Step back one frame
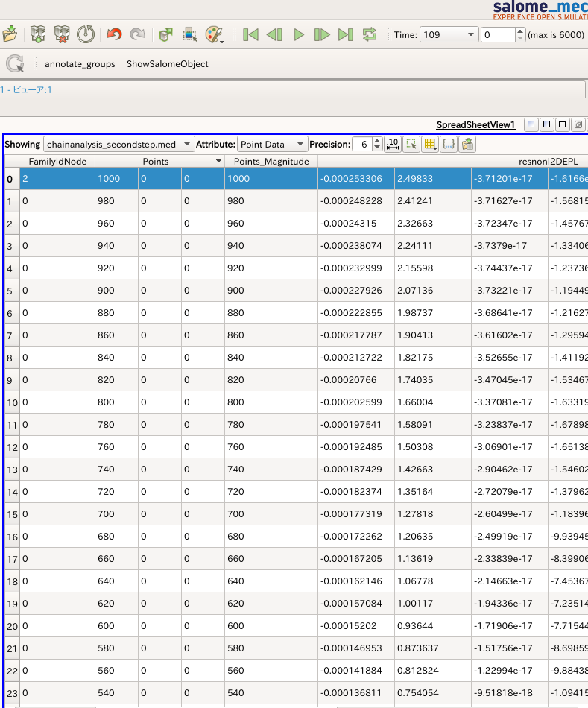 pyautogui.click(x=274, y=35)
